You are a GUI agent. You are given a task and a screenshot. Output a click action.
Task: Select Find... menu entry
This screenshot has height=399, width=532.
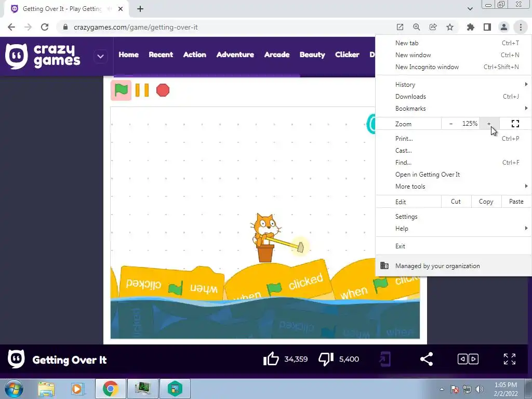tap(454, 163)
